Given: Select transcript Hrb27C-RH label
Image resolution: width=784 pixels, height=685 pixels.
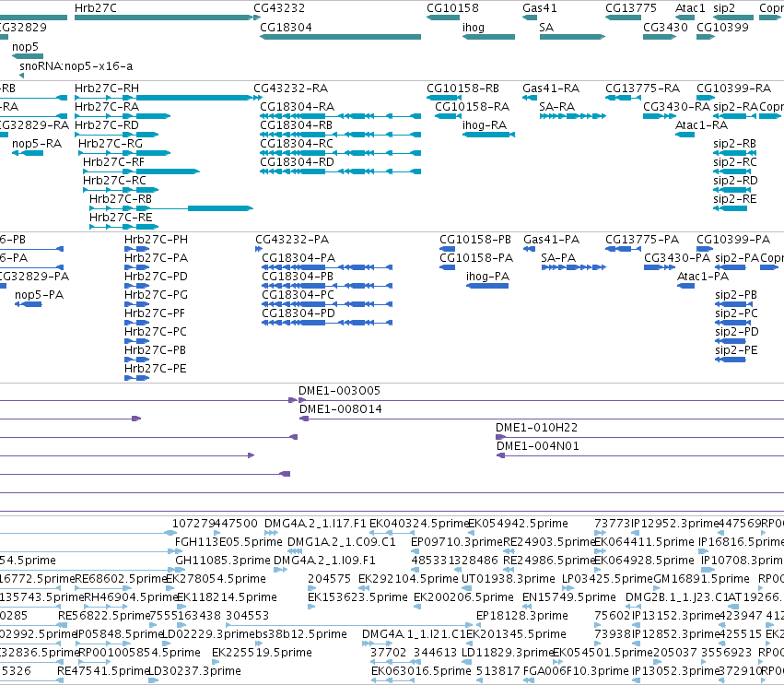Looking at the screenshot, I should (107, 89).
